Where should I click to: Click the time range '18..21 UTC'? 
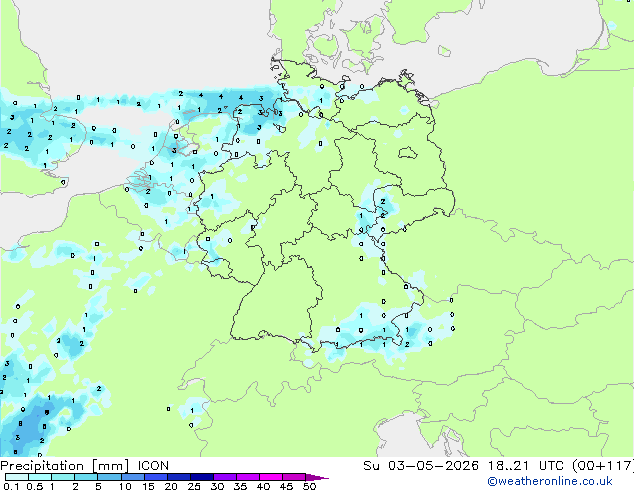(x=527, y=466)
